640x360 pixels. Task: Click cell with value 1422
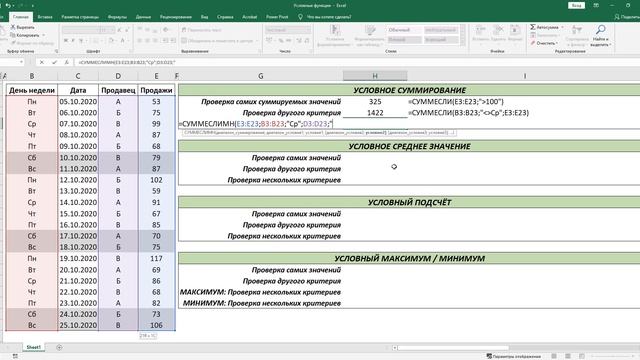[x=375, y=113]
